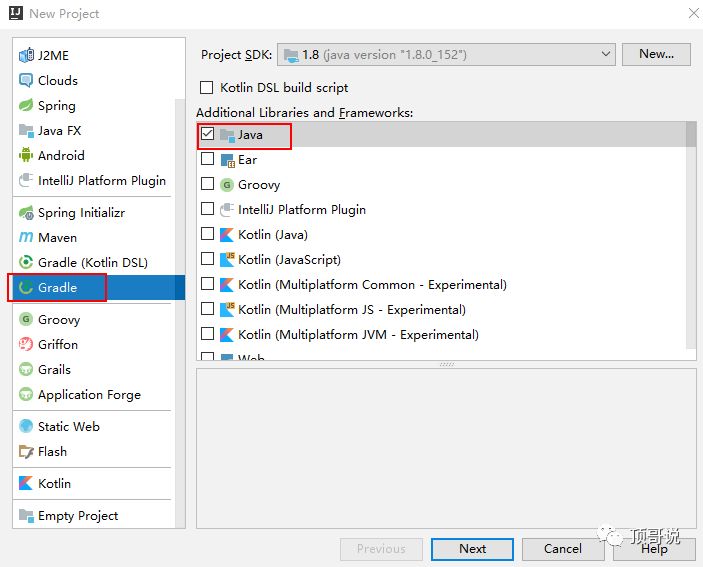Click the New... SDK button
This screenshot has width=703, height=567.
click(x=656, y=54)
